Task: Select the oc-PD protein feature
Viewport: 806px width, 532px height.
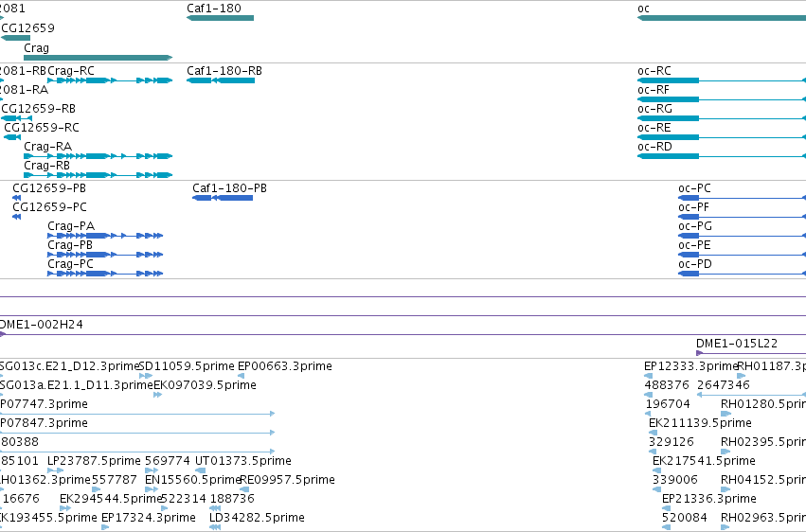Action: pos(743,274)
